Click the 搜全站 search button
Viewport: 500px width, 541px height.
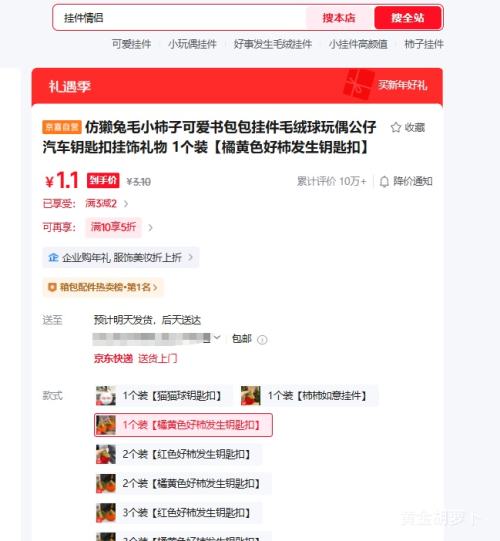(408, 18)
